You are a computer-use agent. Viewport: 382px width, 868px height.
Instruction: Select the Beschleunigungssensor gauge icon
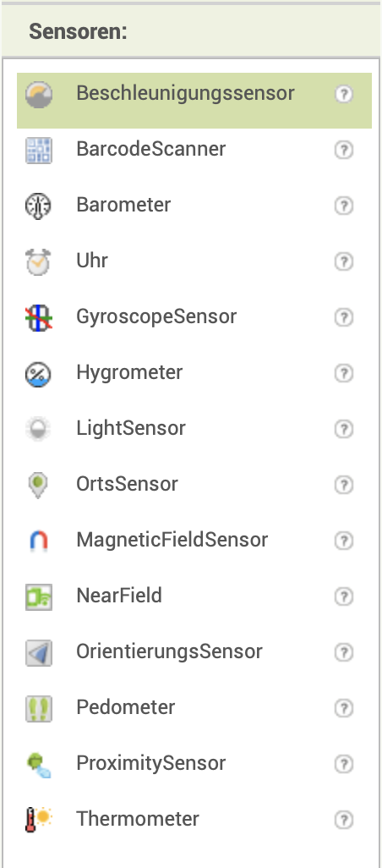tap(39, 95)
